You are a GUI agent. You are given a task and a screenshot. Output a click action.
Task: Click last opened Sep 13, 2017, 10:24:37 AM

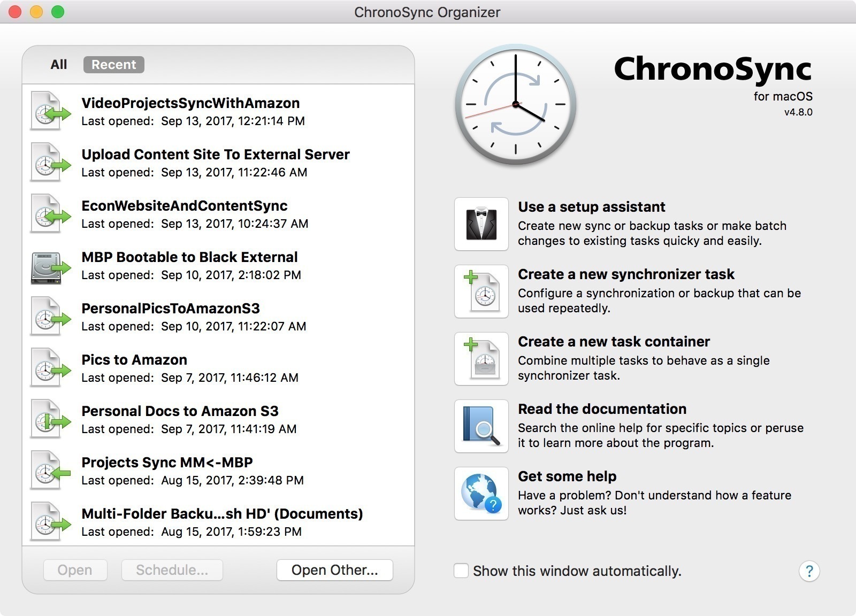click(195, 224)
